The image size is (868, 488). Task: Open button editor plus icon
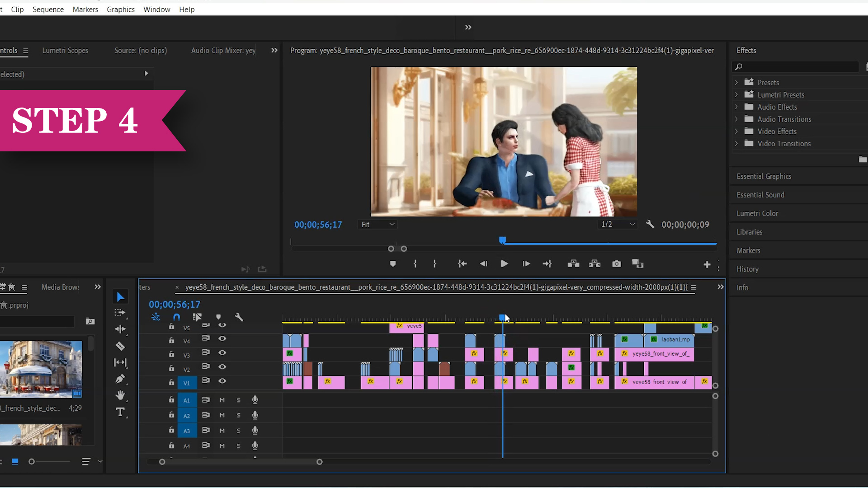[707, 265]
